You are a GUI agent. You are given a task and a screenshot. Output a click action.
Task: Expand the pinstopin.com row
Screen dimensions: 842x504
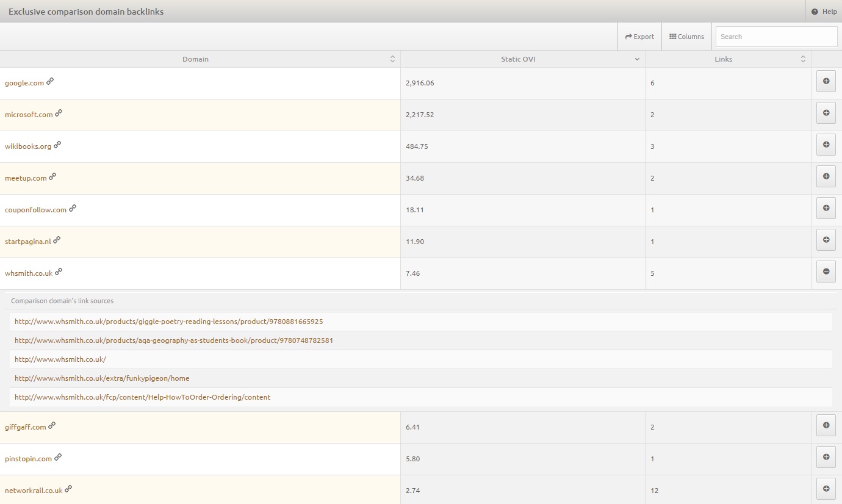[826, 457]
